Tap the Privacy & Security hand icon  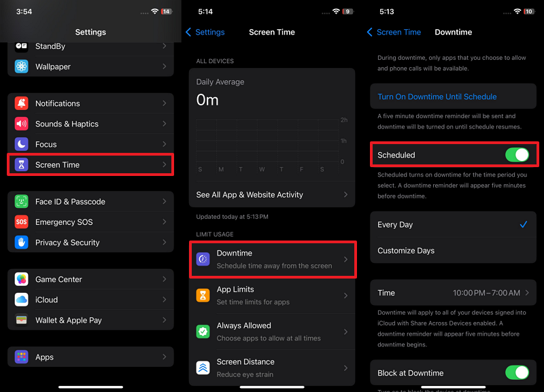21,243
